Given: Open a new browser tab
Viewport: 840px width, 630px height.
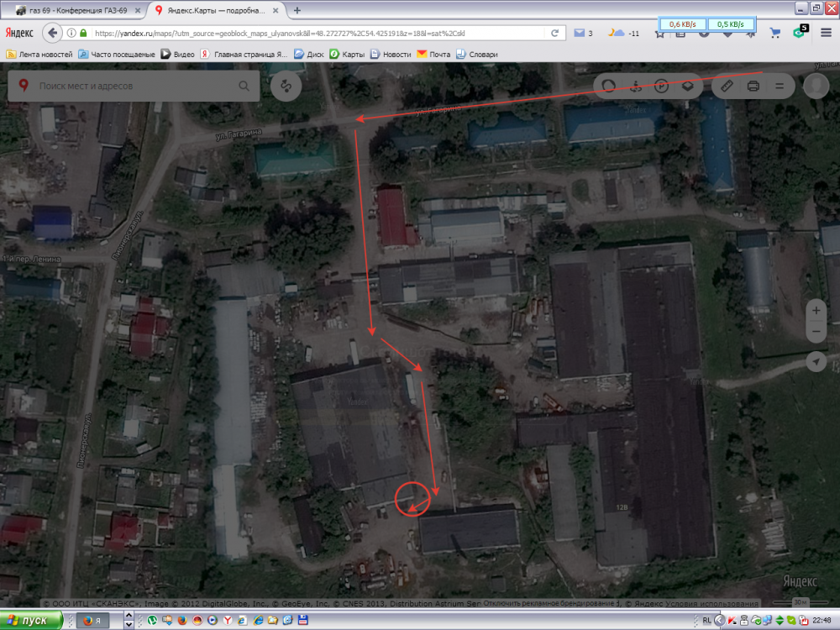Looking at the screenshot, I should 297,10.
